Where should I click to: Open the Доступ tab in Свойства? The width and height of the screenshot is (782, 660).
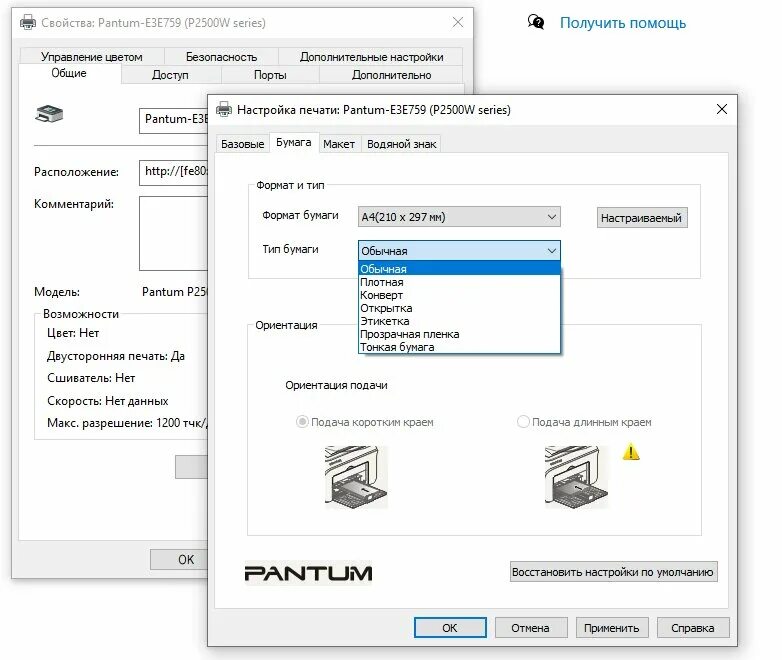point(171,75)
